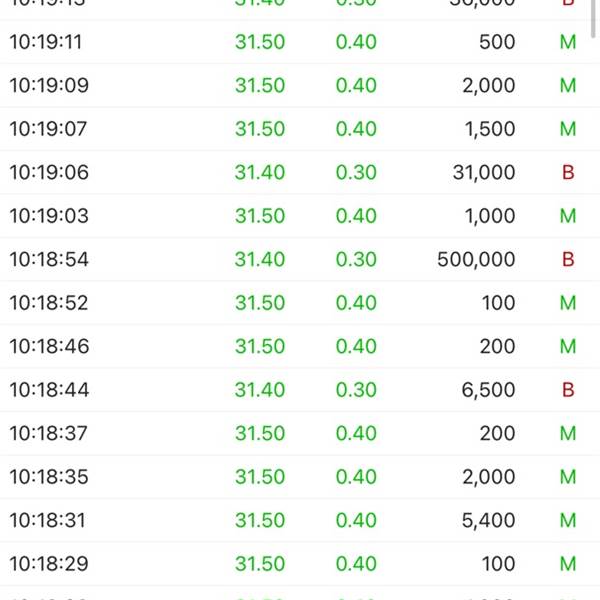Click the M flag on 10:19:09 trade
This screenshot has width=600, height=600.
click(568, 85)
